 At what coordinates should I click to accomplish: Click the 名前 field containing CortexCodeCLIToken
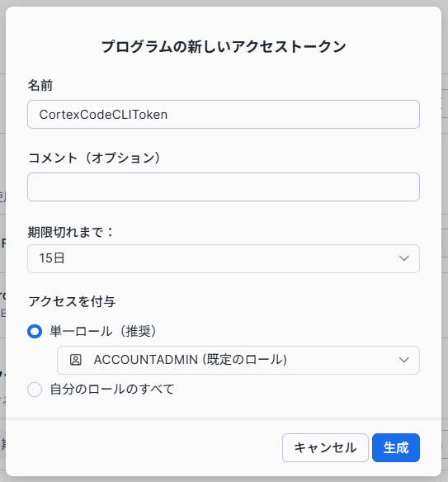click(224, 115)
